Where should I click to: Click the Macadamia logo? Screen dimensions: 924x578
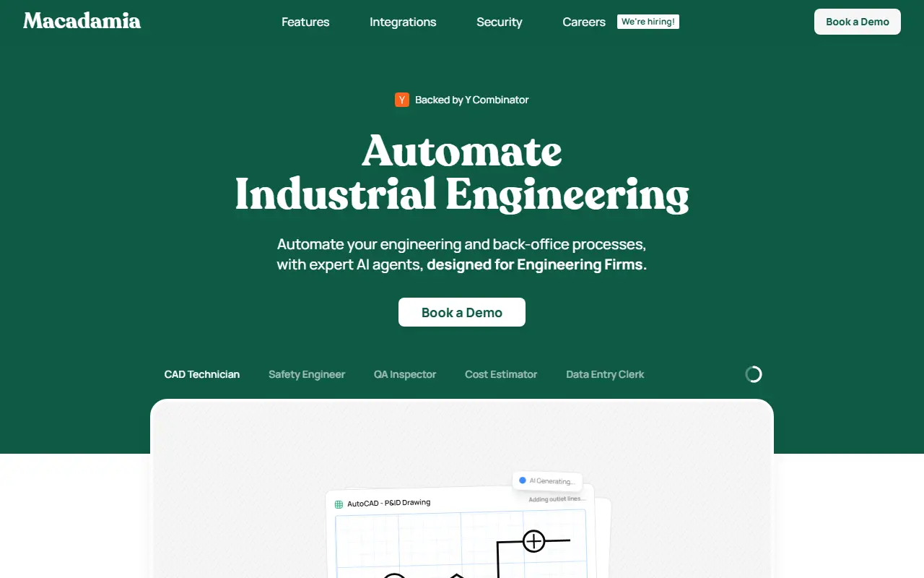tap(82, 21)
